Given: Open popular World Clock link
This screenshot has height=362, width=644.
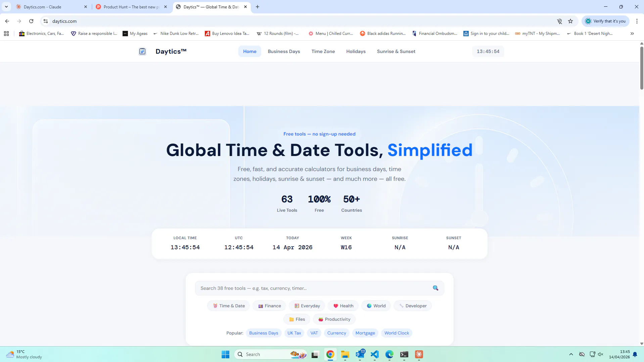Looking at the screenshot, I should [397, 333].
